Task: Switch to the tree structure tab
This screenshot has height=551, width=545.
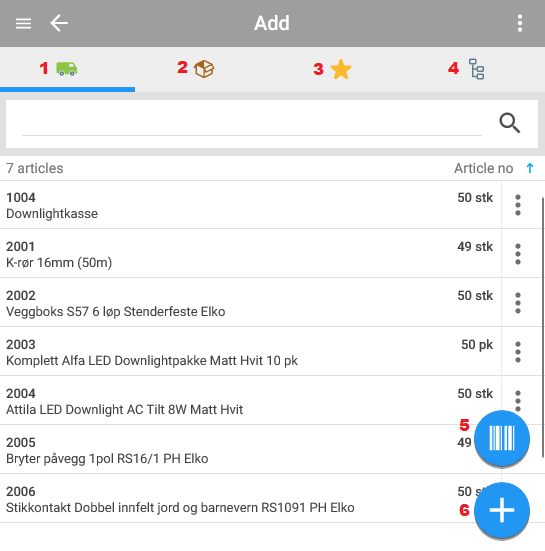Action: (x=476, y=69)
